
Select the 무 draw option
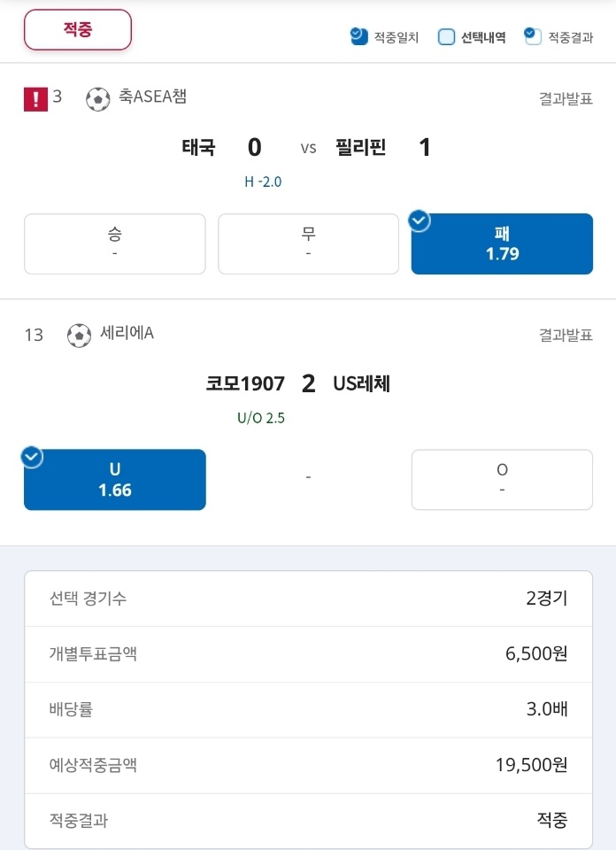(x=308, y=244)
